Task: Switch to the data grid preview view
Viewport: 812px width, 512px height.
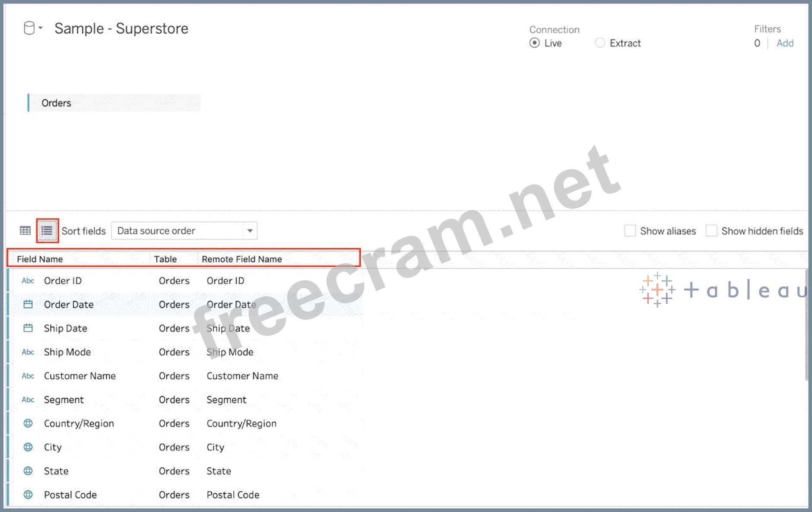Action: 25,231
